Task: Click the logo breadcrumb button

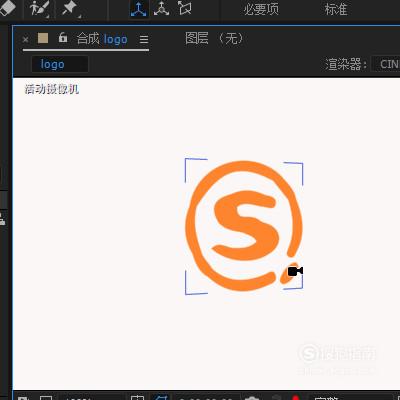Action: coord(60,64)
